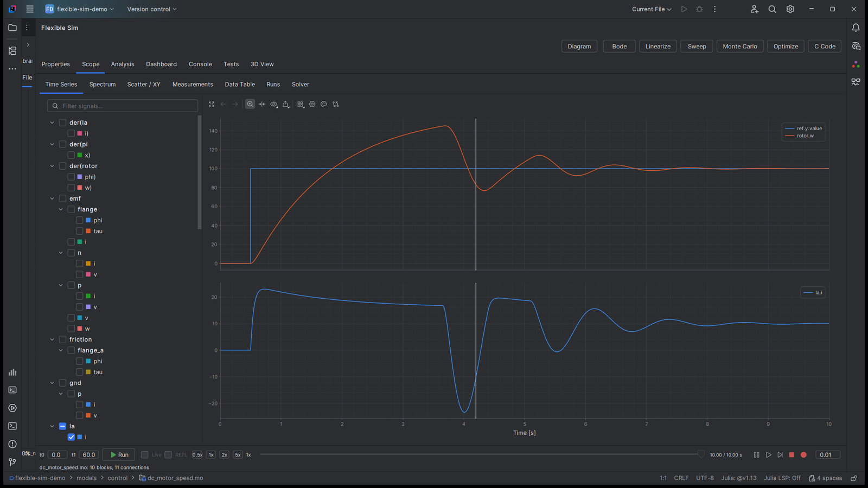Image resolution: width=868 pixels, height=488 pixels.
Task: Open the Structure tool window in left sidebar
Action: 12,51
